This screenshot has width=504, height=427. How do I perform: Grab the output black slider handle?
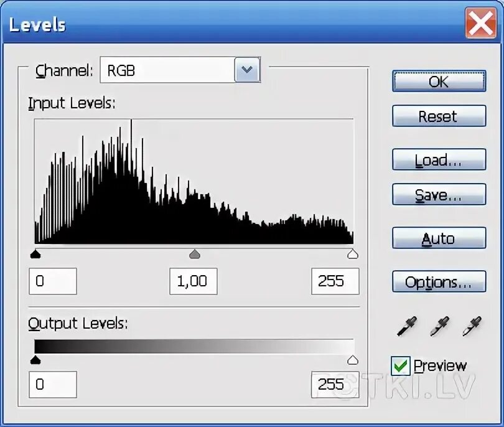35,360
